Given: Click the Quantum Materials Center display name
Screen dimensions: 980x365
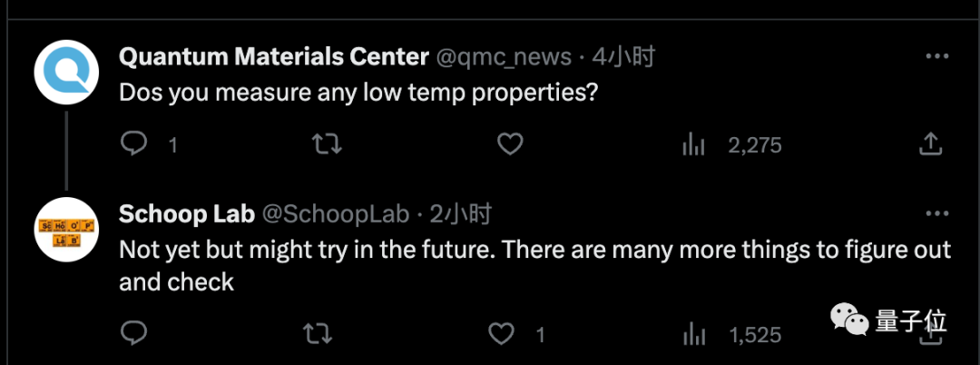Looking at the screenshot, I should 273,57.
